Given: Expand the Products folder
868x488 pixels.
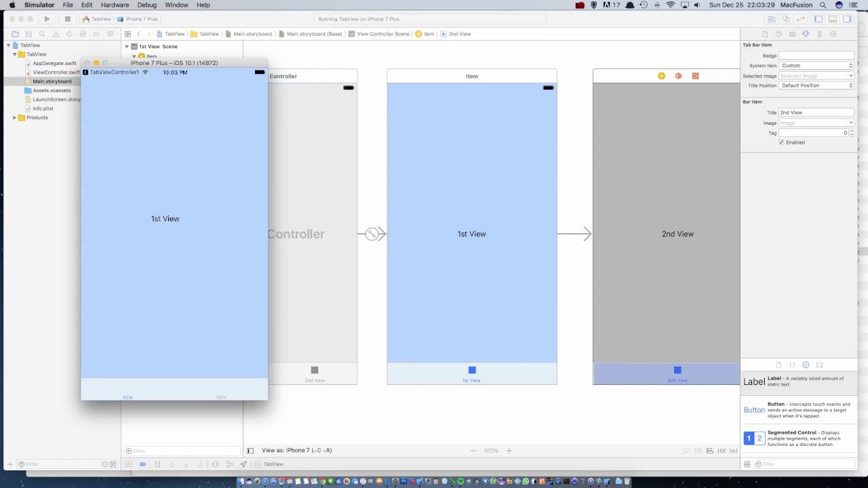Looking at the screenshot, I should (14, 118).
